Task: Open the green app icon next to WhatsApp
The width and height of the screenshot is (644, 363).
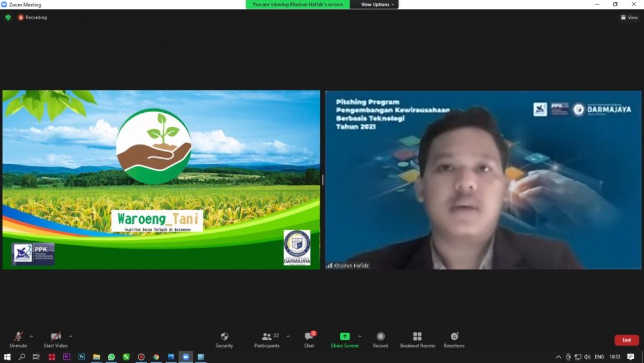Action: [126, 357]
